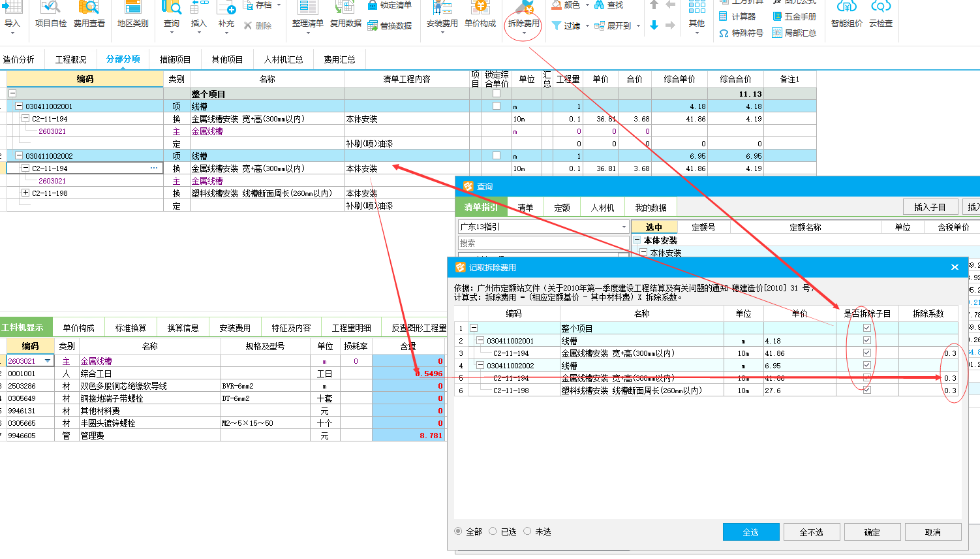Run 项目自检 project self-check
The image size is (980, 559).
[x=51, y=14]
